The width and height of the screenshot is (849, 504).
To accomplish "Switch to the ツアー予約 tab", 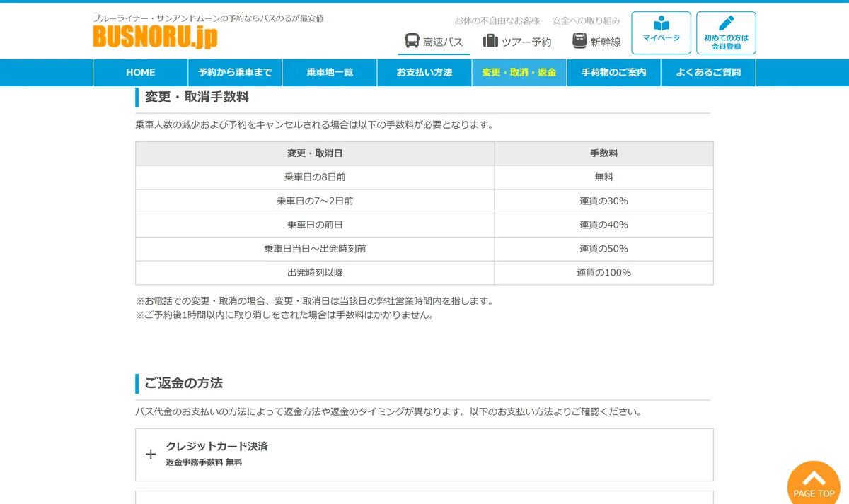I will click(517, 42).
